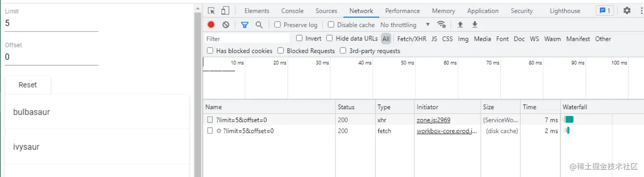Click the inspect element picker icon

tap(212, 11)
